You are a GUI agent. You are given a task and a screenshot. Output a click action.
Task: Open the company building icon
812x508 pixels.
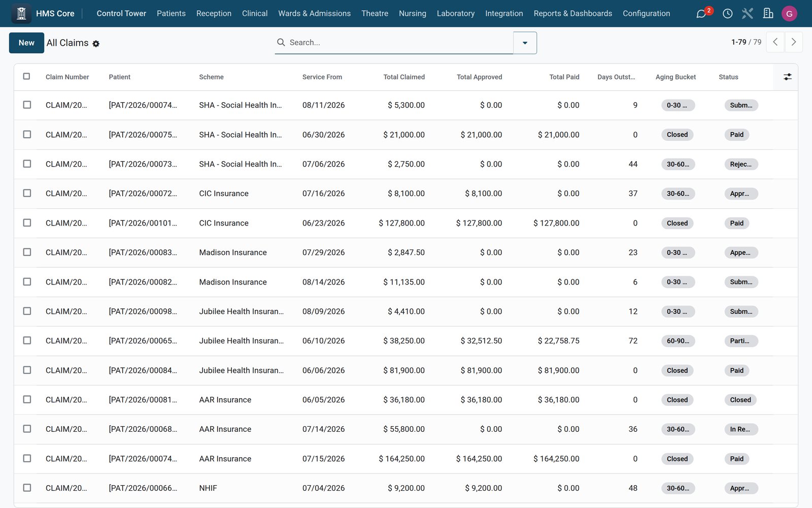point(768,14)
